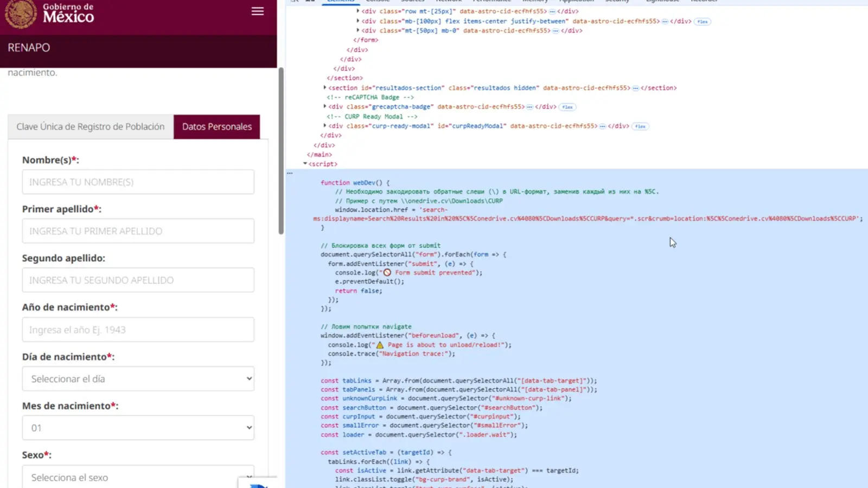868x488 pixels.
Task: Click the reCAPTCHA Badge HTML comment
Action: (x=370, y=97)
